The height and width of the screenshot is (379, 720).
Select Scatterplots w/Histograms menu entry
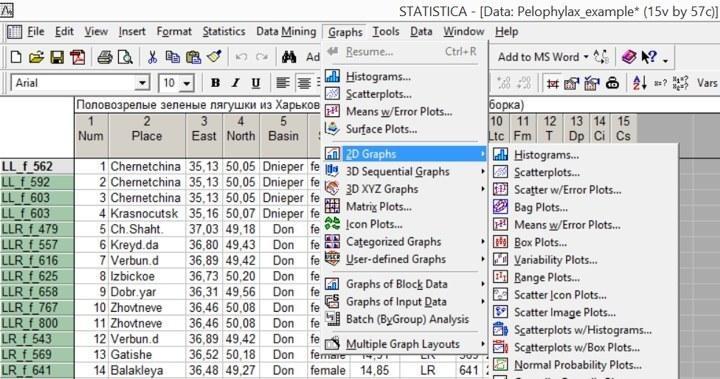point(583,330)
